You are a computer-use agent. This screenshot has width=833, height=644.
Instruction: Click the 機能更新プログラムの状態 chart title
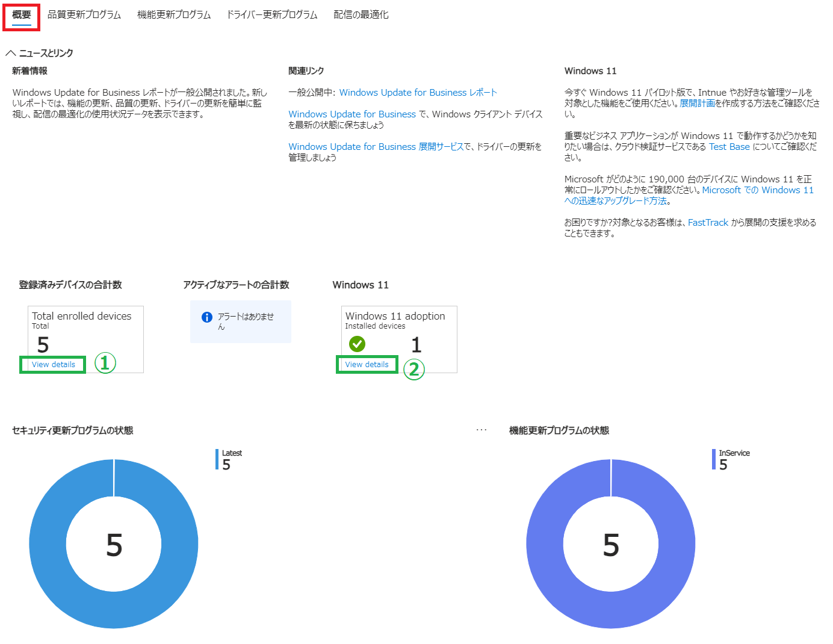pyautogui.click(x=559, y=430)
